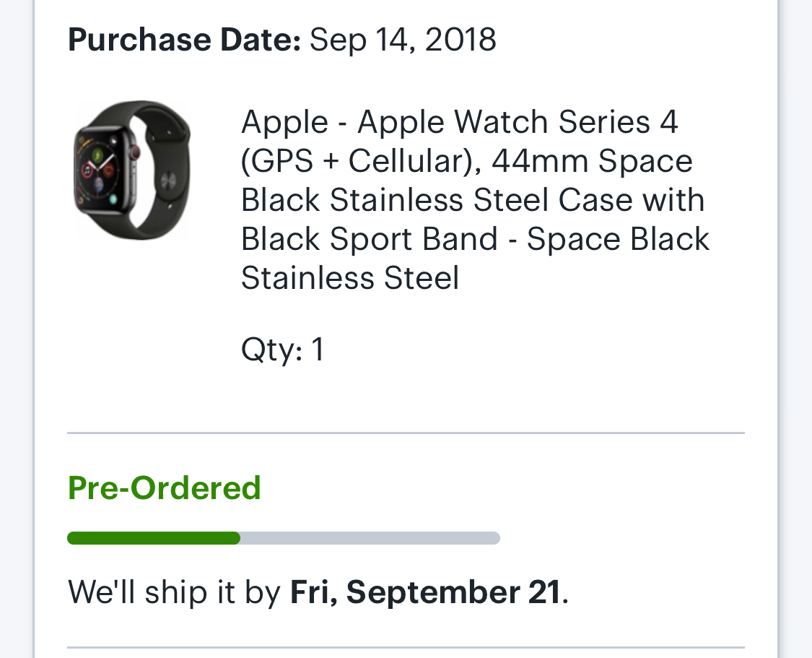
Task: Select the Sep 14, 2018 date
Action: click(x=403, y=39)
